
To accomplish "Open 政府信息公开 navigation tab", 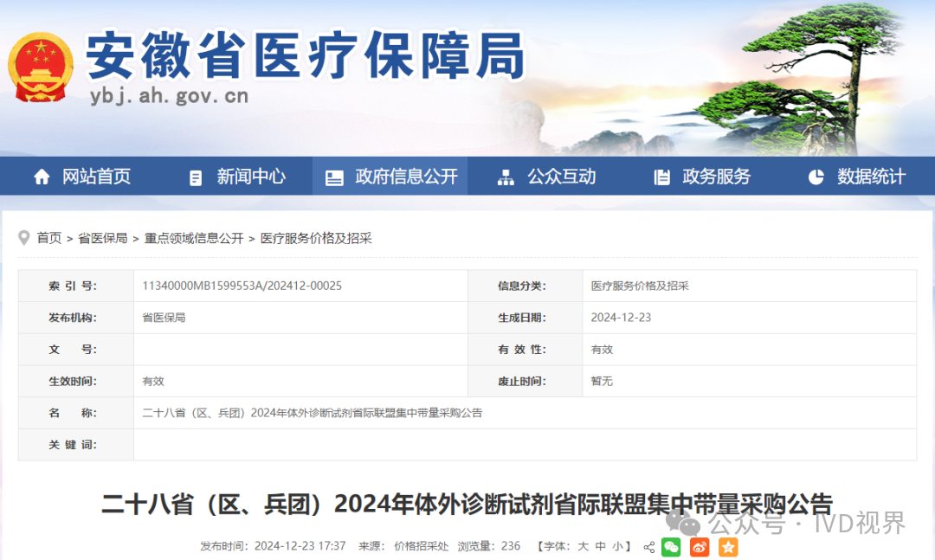I will click(x=390, y=177).
